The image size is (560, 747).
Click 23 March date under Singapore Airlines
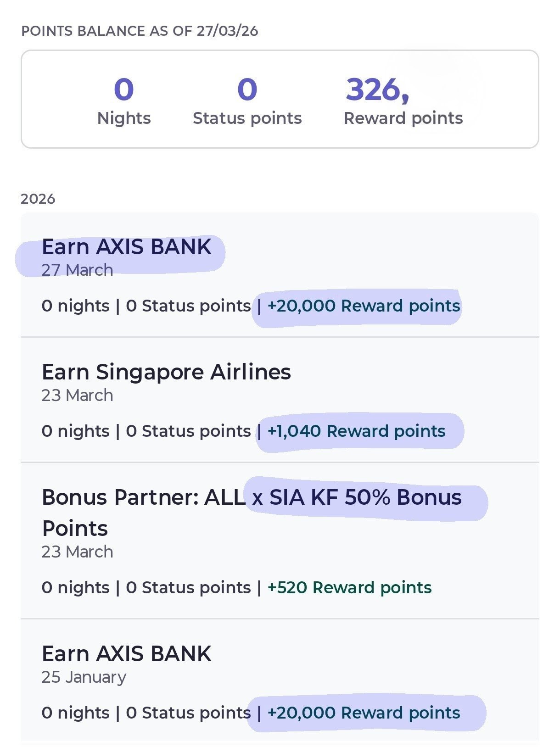[77, 395]
